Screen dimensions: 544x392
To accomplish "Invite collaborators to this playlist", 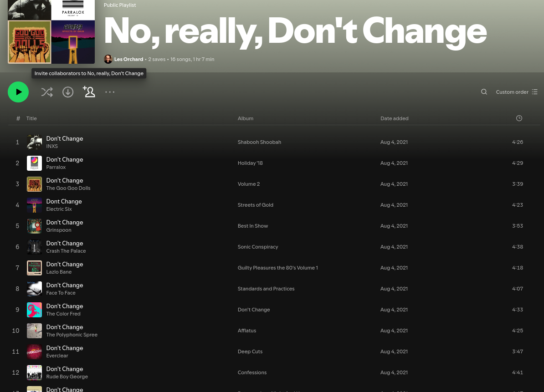I will pyautogui.click(x=89, y=92).
